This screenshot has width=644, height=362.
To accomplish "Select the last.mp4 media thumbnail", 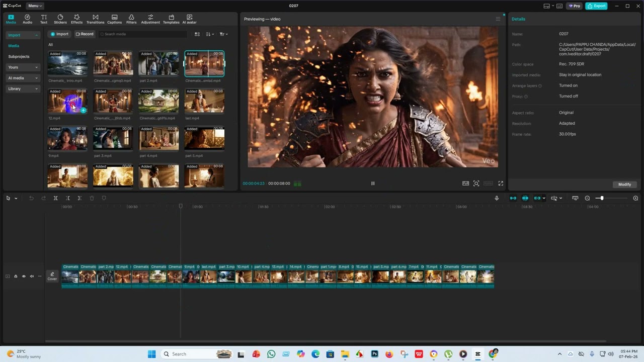I will click(204, 102).
